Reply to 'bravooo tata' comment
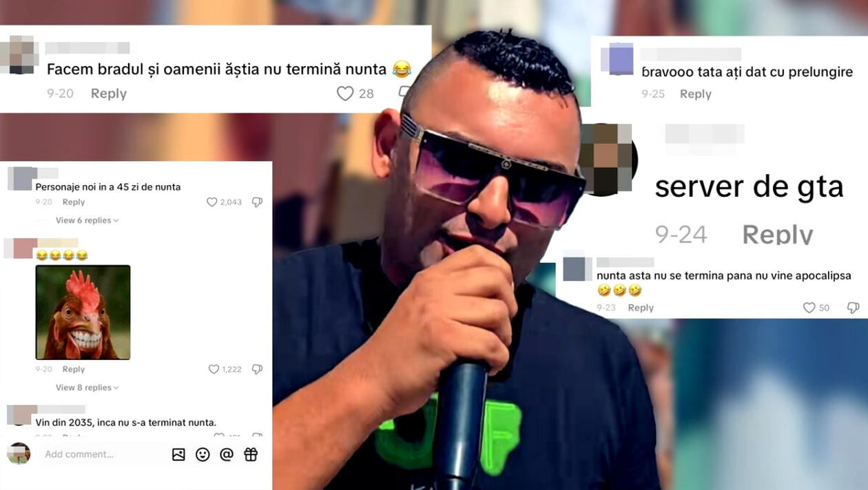This screenshot has height=490, width=868. pyautogui.click(x=696, y=94)
